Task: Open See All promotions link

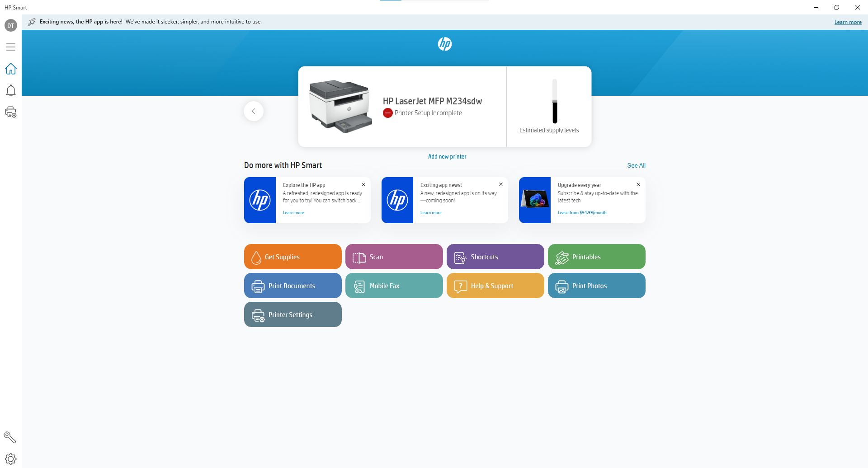Action: click(x=636, y=166)
